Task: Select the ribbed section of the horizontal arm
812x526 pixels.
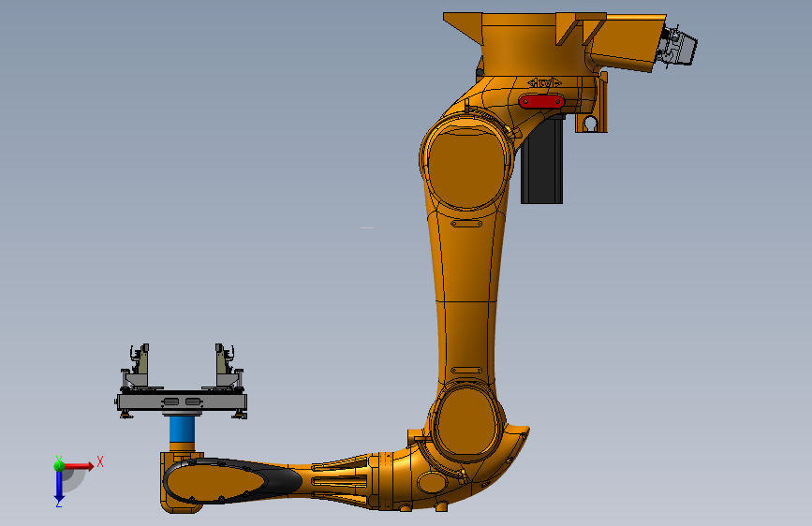Action: (340, 481)
